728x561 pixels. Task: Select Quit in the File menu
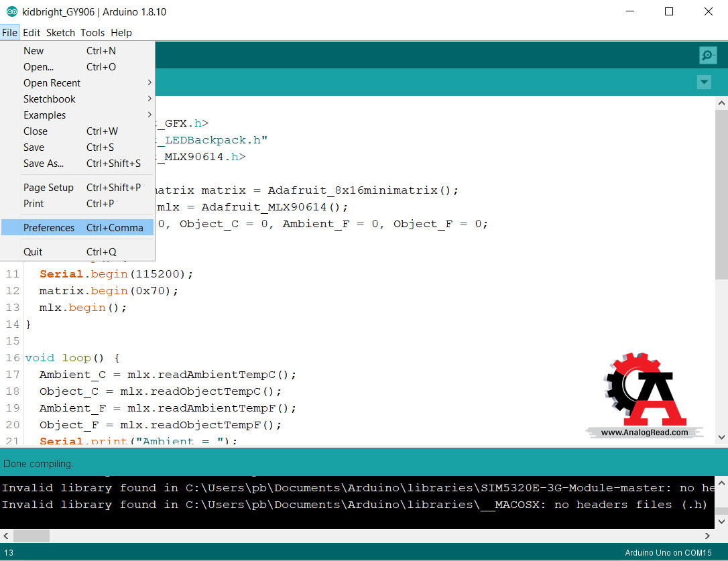[78, 252]
